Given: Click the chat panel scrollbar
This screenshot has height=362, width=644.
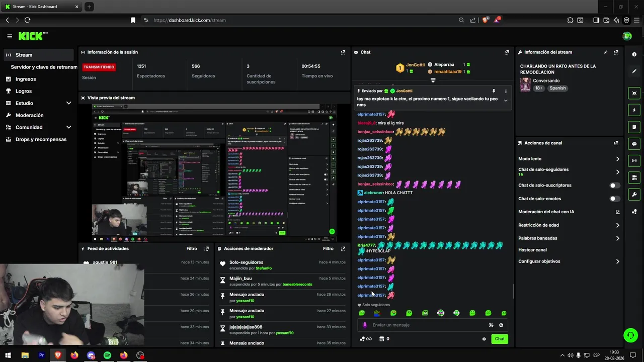Looking at the screenshot, I should pyautogui.click(x=513, y=291).
